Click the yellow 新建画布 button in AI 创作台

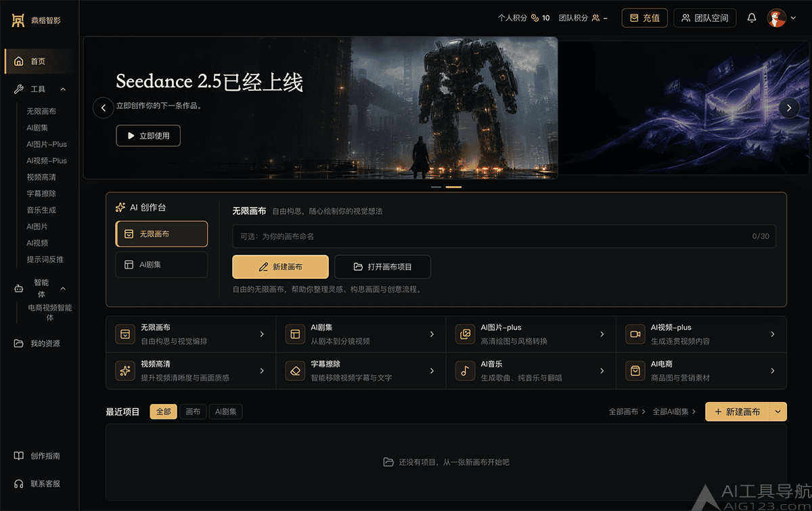(280, 267)
